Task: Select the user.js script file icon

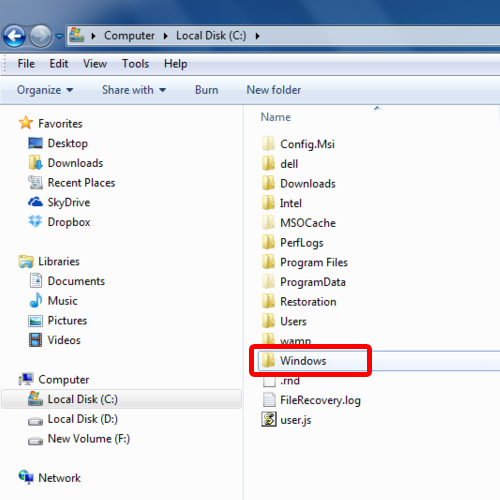Action: tap(269, 419)
